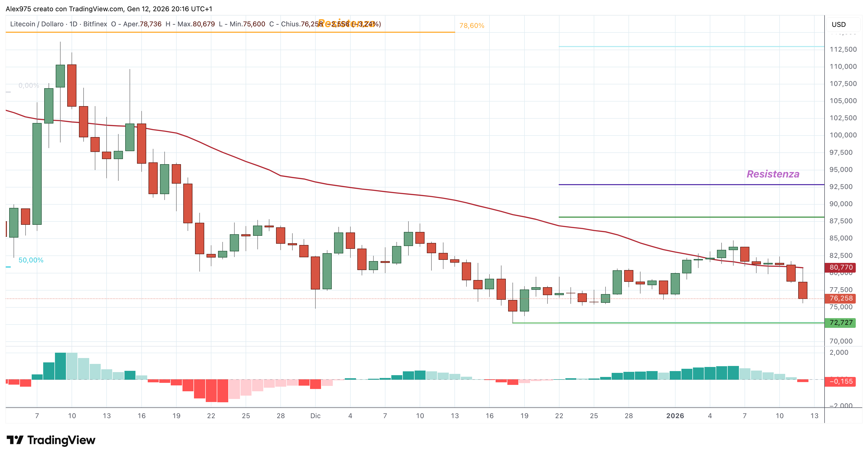Click the 2026 year label on time axis
Viewport: 868px width, 457px height.
click(x=675, y=416)
